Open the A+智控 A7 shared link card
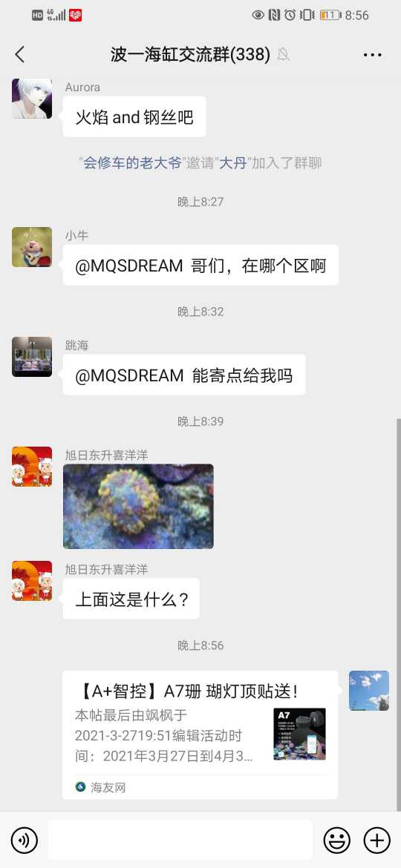The height and width of the screenshot is (868, 401). (x=200, y=734)
